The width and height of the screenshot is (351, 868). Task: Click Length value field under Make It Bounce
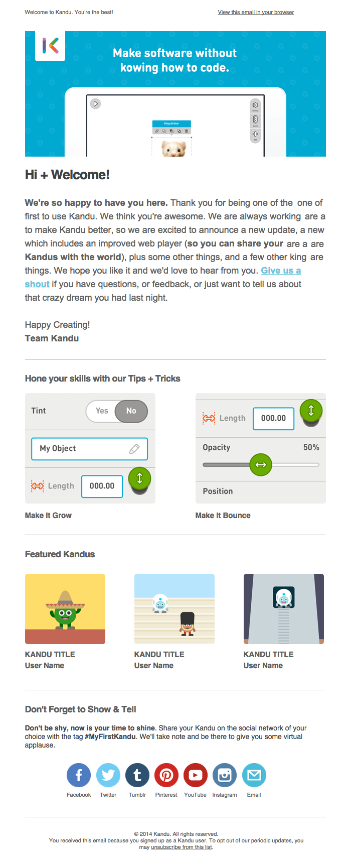pyautogui.click(x=273, y=418)
